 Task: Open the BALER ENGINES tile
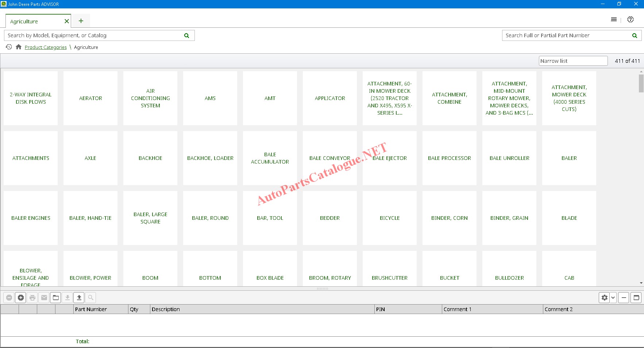[x=31, y=218]
